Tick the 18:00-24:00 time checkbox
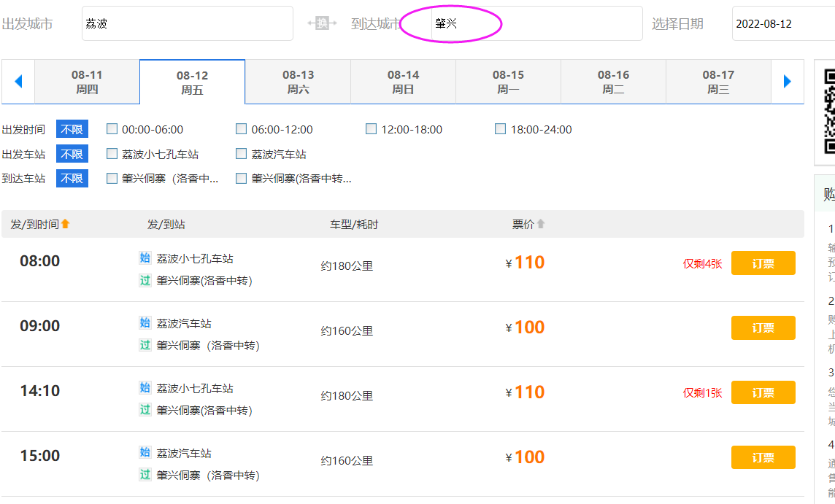This screenshot has width=835, height=504. pyautogui.click(x=501, y=129)
